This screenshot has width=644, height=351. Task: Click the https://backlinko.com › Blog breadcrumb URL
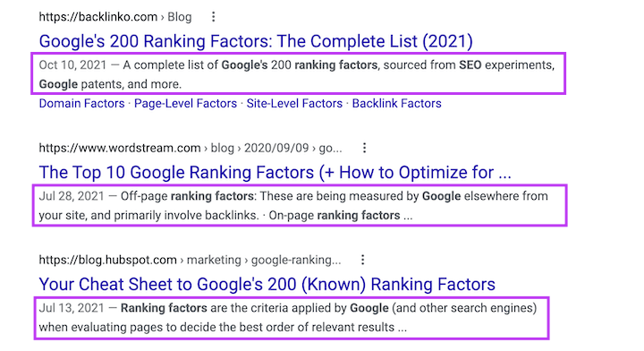[115, 17]
